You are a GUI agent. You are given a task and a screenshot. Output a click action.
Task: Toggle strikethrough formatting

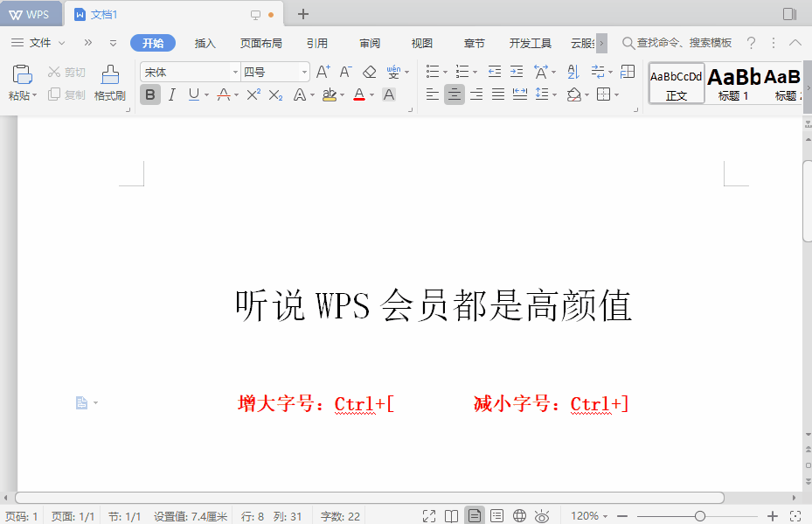224,94
